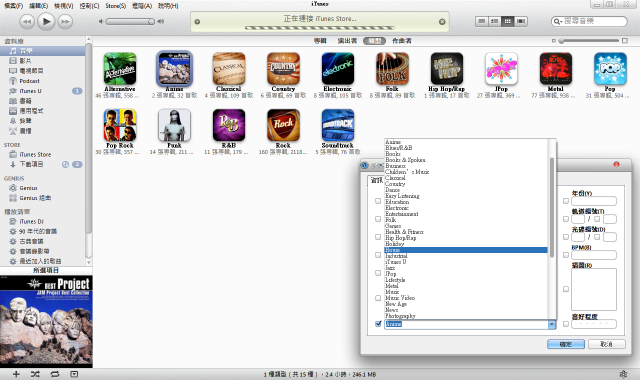Check the disc number (光碟編號) checkbox

click(x=566, y=237)
